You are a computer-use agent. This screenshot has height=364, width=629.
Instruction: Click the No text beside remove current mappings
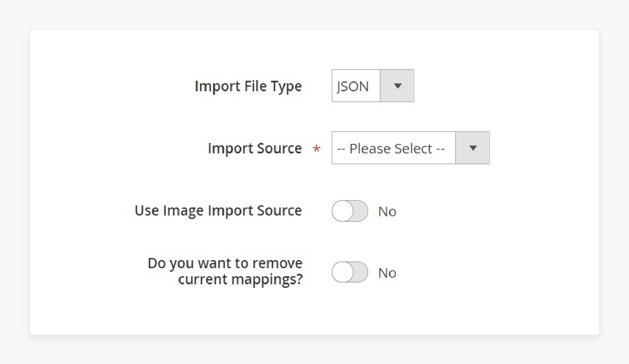[x=387, y=273]
